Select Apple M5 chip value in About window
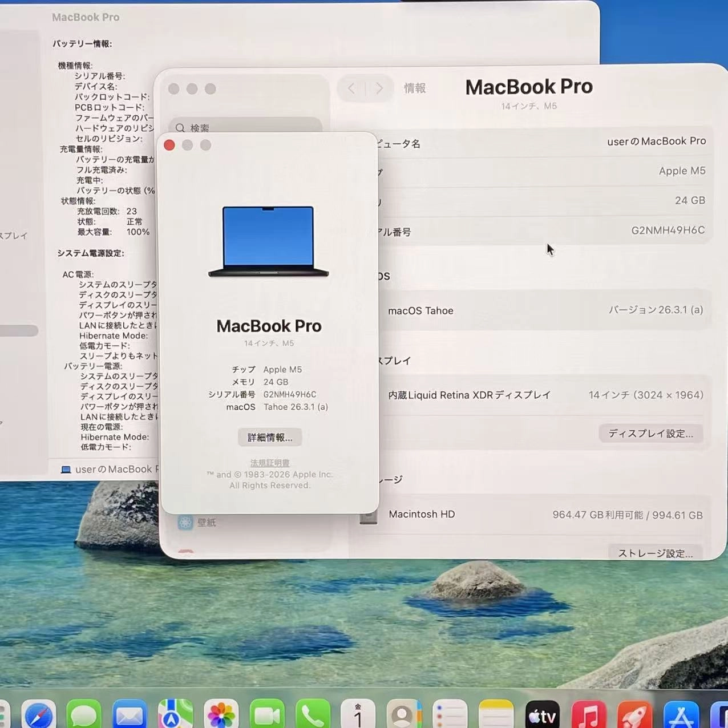 (x=282, y=370)
